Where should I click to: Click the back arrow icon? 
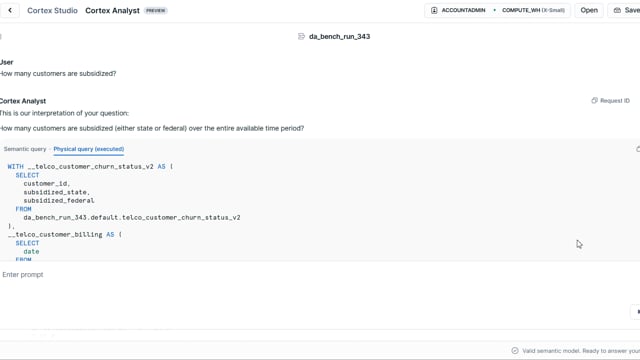(10, 10)
